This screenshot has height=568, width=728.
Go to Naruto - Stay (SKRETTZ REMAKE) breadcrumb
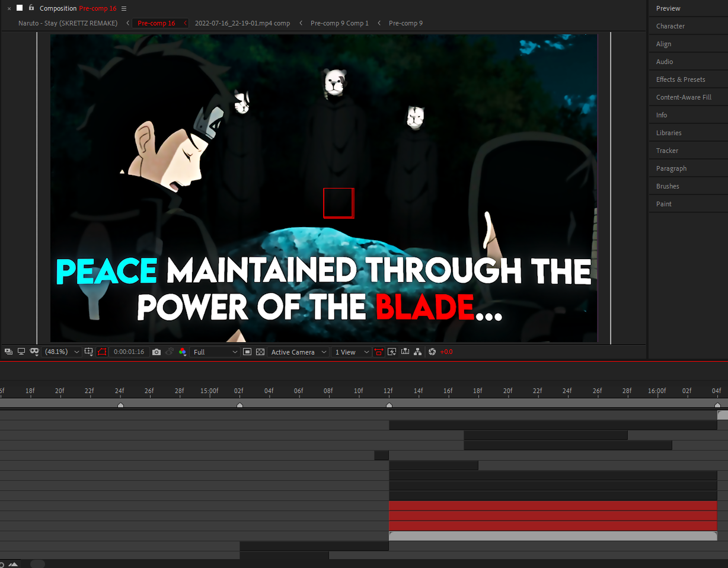[x=68, y=23]
